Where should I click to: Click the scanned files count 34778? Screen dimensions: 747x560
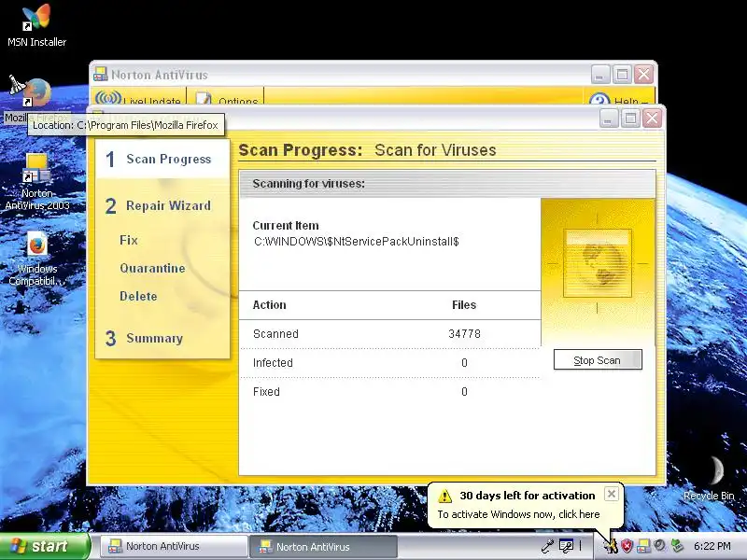pyautogui.click(x=464, y=334)
